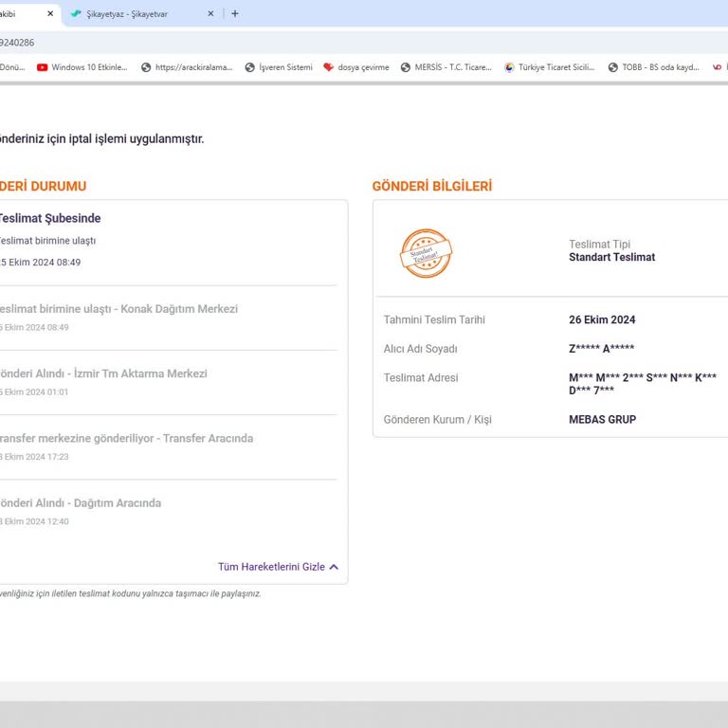This screenshot has height=728, width=728.
Task: Open the https://arackiralama... bookmark
Action: click(x=187, y=67)
